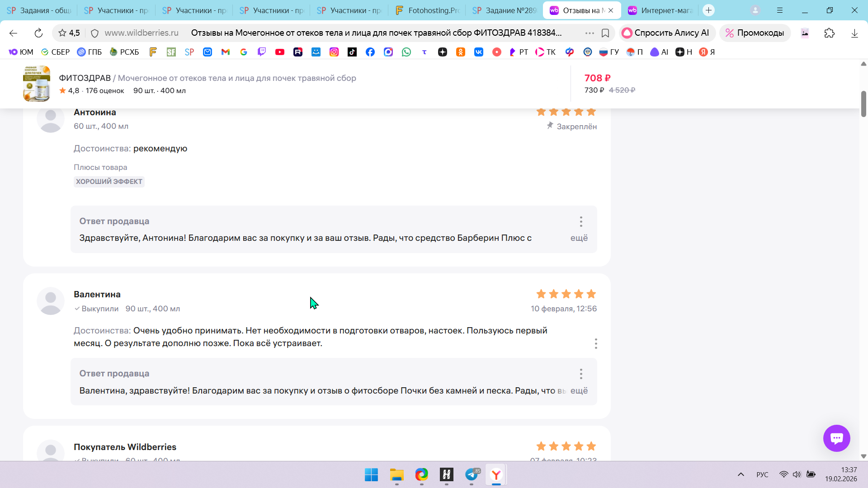Click the Промокоды button

(x=755, y=33)
